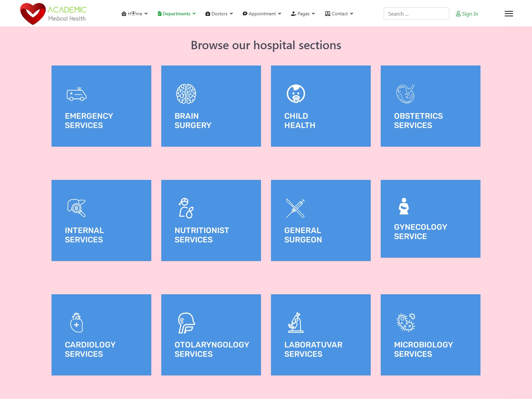
Task: Open the Doctors dropdown menu
Action: tap(219, 14)
